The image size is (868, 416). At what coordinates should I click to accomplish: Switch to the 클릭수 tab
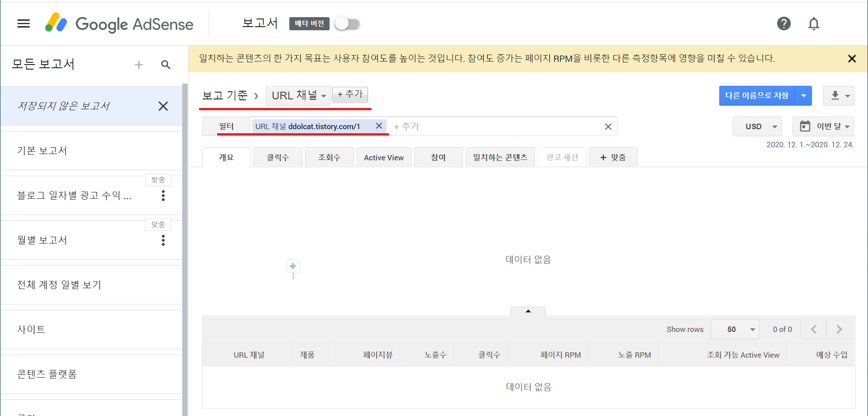(x=278, y=157)
